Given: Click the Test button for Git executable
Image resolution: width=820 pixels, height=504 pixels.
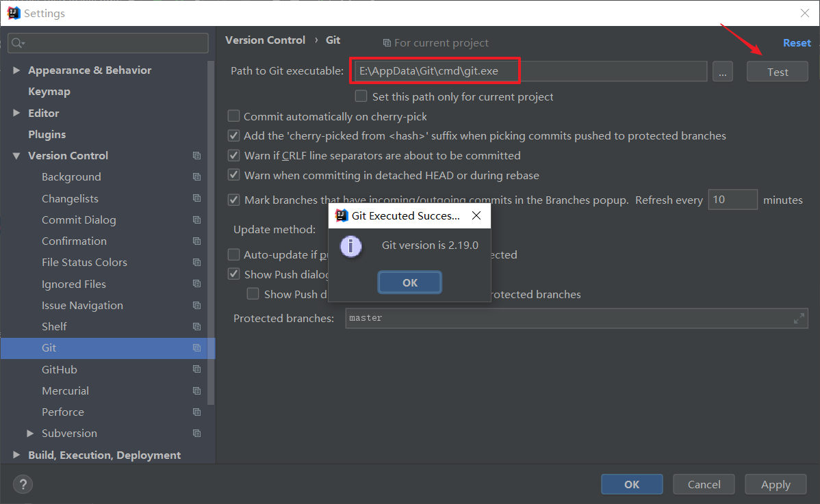Looking at the screenshot, I should (x=777, y=72).
